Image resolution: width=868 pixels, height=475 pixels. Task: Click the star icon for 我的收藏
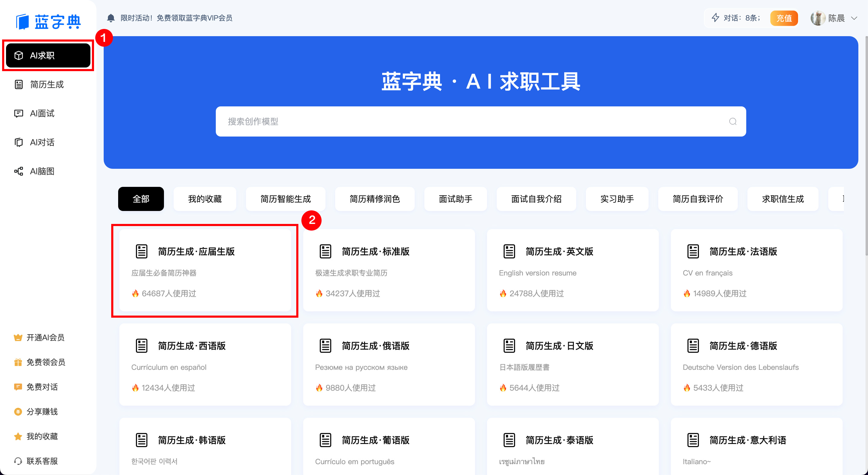click(x=17, y=436)
